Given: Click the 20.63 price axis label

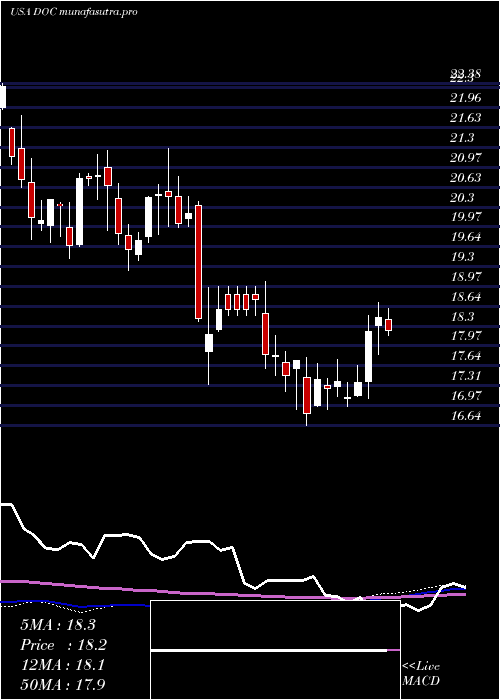Looking at the screenshot, I should tap(466, 178).
